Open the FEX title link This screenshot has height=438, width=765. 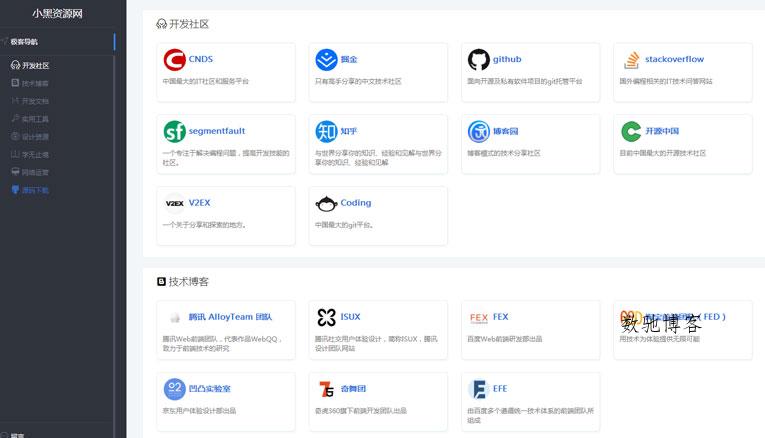(x=501, y=317)
